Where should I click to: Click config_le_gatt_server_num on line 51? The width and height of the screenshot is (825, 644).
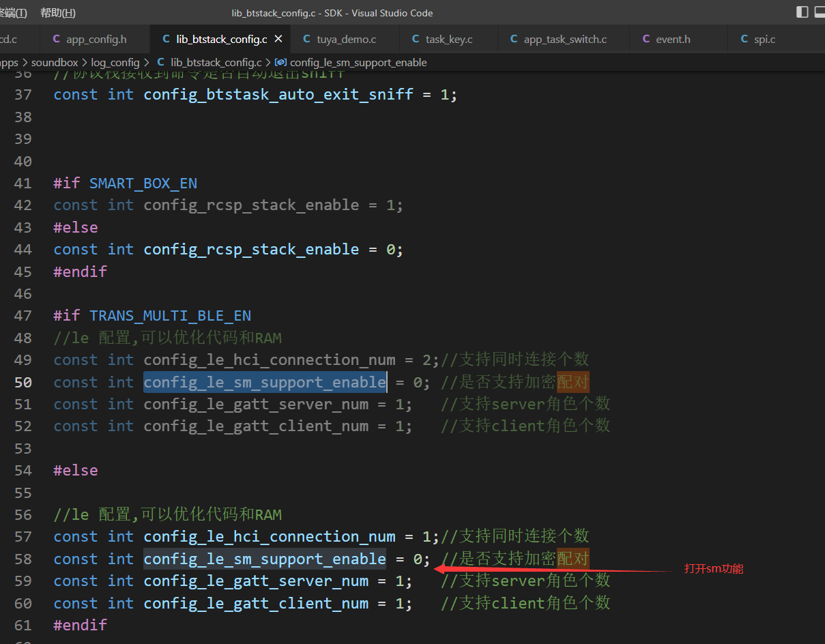[x=256, y=404]
